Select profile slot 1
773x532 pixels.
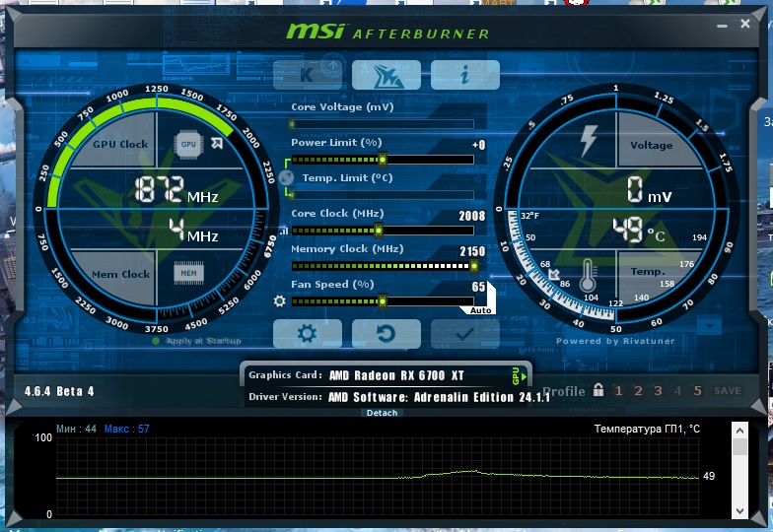click(618, 390)
